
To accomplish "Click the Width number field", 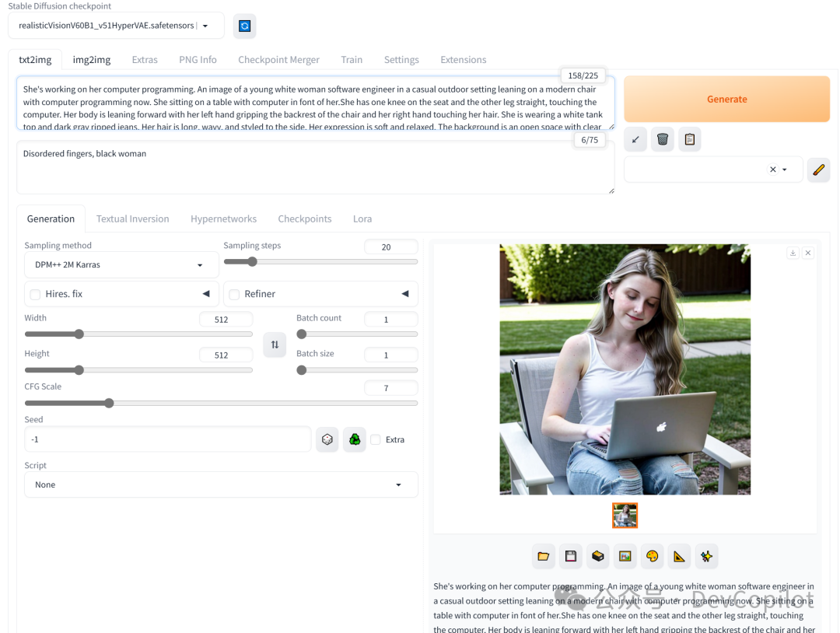I will (x=226, y=320).
